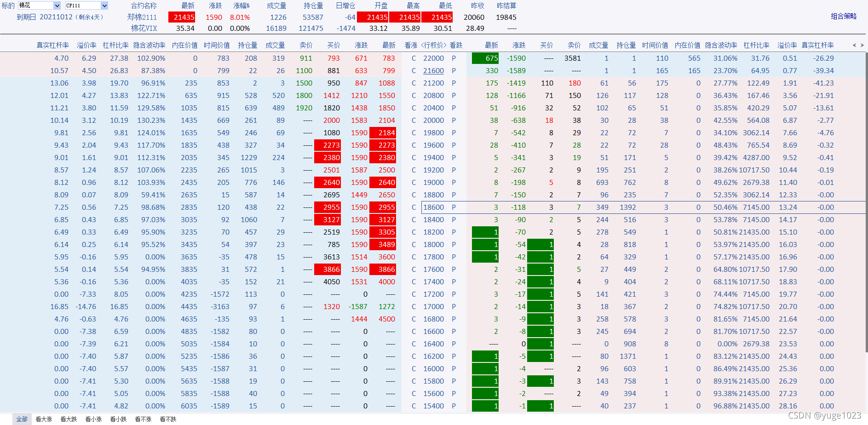Click the 8.01% price change value
The width and height of the screenshot is (868, 425).
(240, 17)
